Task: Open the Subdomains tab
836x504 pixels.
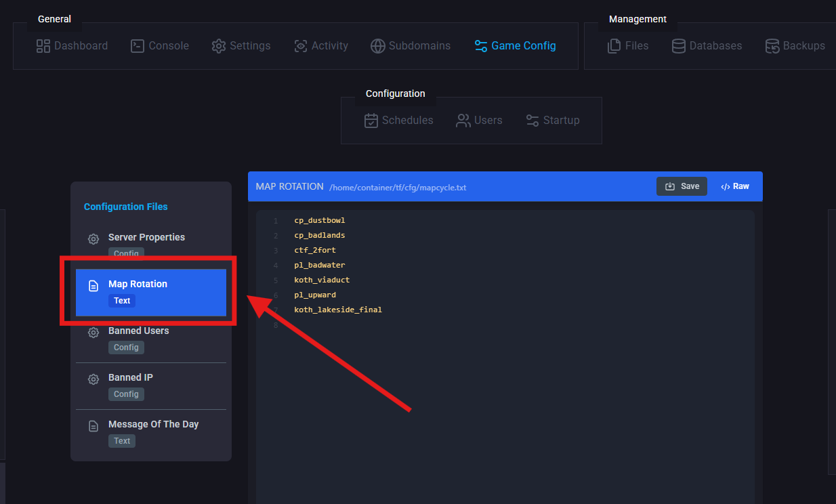Action: (x=411, y=46)
